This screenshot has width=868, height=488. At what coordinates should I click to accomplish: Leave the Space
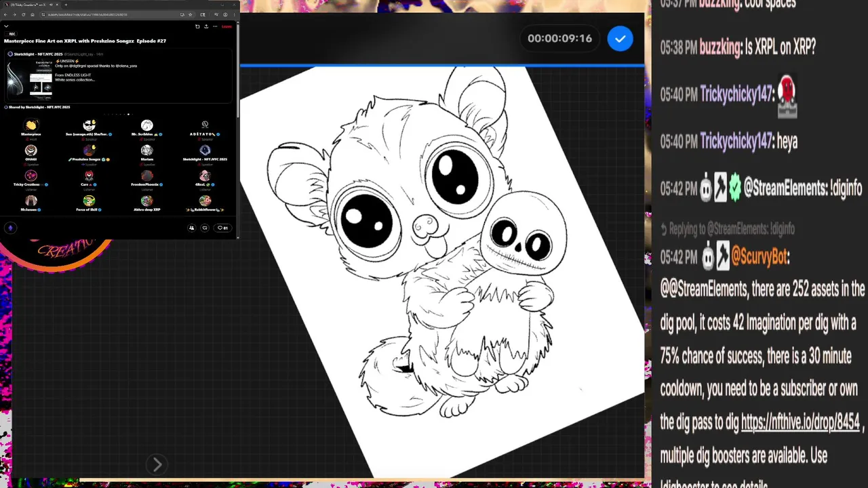(226, 26)
